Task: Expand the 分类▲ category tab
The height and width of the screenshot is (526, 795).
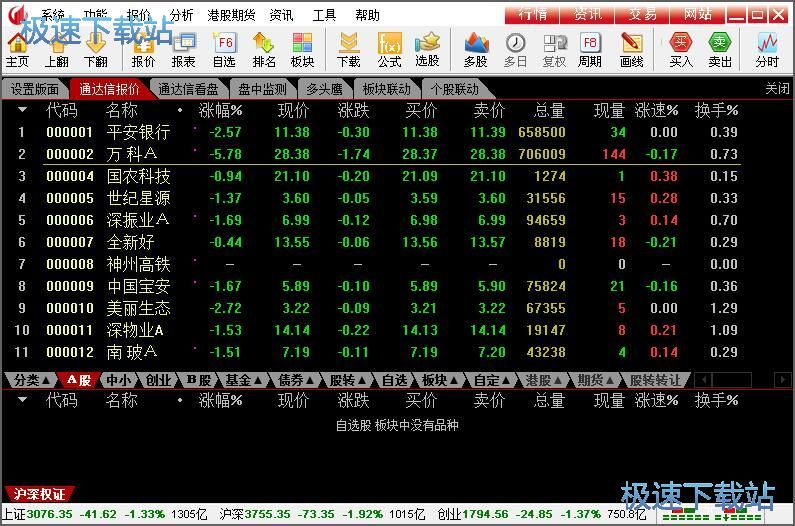Action: (x=31, y=380)
